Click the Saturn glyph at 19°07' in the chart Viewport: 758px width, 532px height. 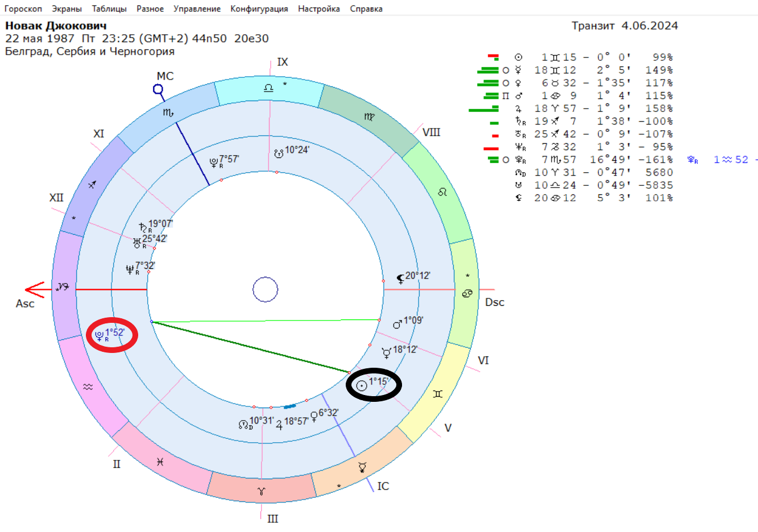click(143, 228)
